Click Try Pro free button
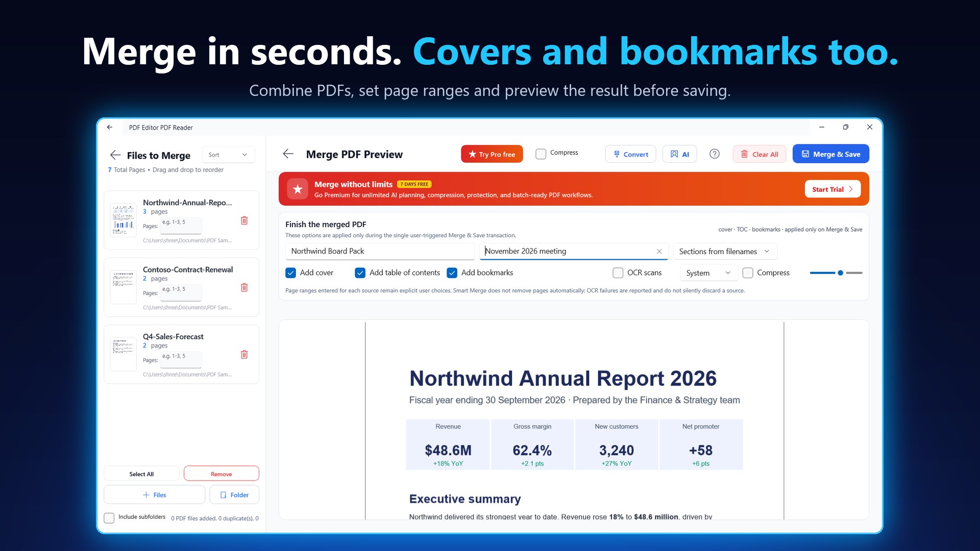980x551 pixels. coord(492,154)
